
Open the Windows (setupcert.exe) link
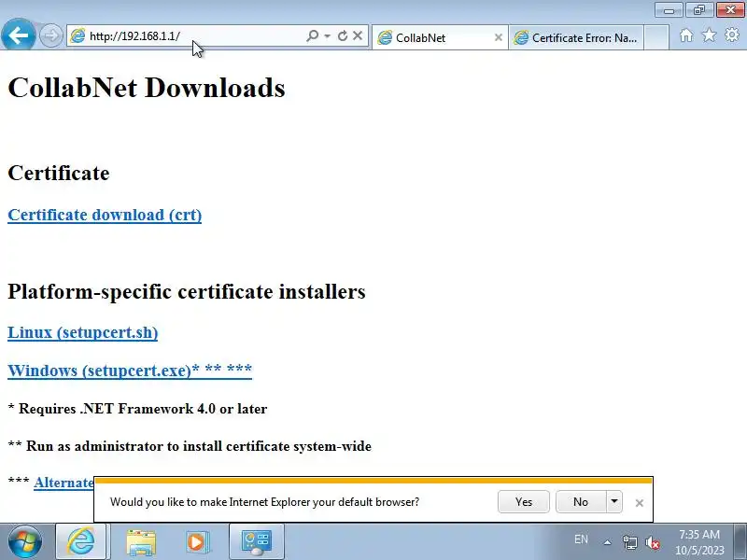130,370
